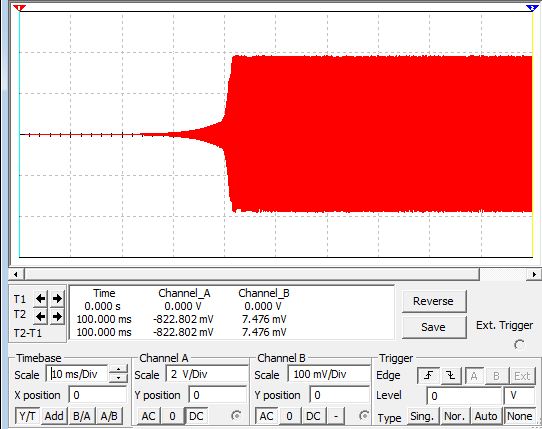Image resolution: width=542 pixels, height=429 pixels.
Task: Decrease timebase scale with down spinner
Action: (x=118, y=378)
